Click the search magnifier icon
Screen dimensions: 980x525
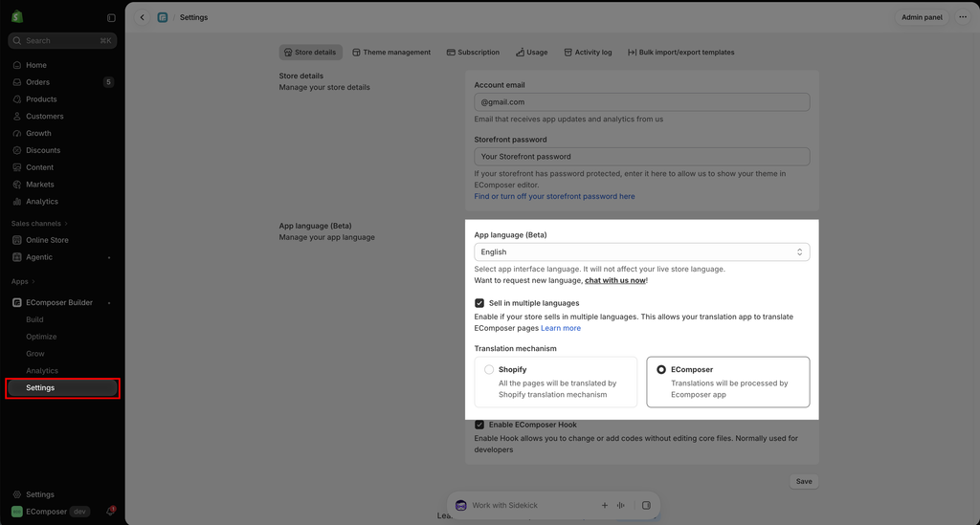[x=17, y=40]
